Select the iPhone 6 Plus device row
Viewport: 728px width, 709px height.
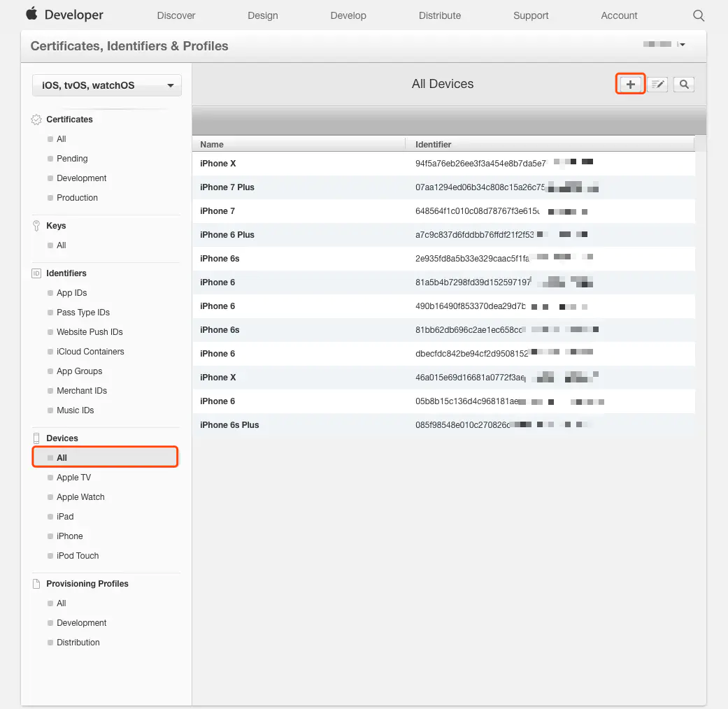(443, 234)
